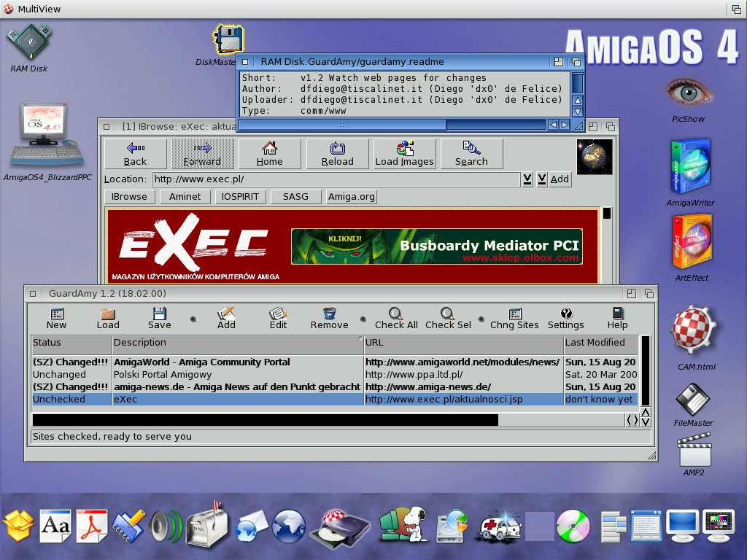
Task: Click the IBrowse page vertical scrollbar
Action: click(x=607, y=213)
